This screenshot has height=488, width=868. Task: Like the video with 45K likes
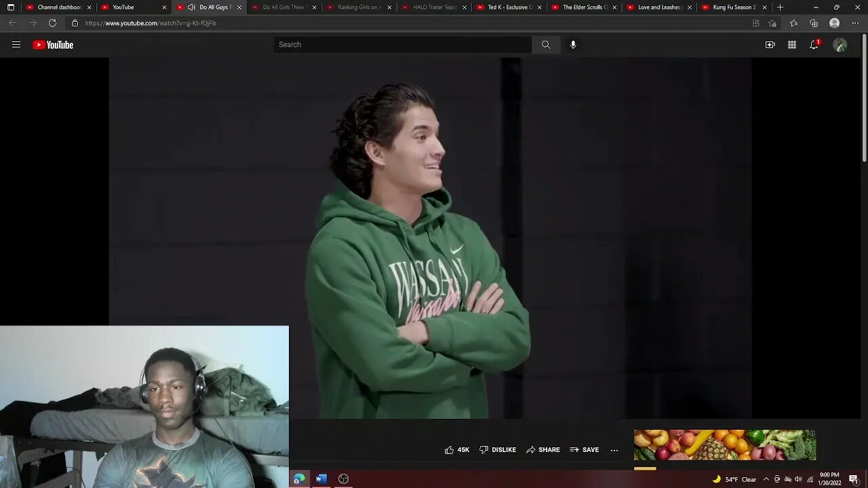coord(457,449)
